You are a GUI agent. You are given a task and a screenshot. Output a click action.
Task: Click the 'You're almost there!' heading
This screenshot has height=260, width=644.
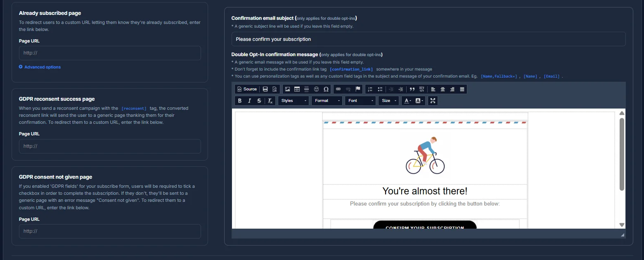425,191
